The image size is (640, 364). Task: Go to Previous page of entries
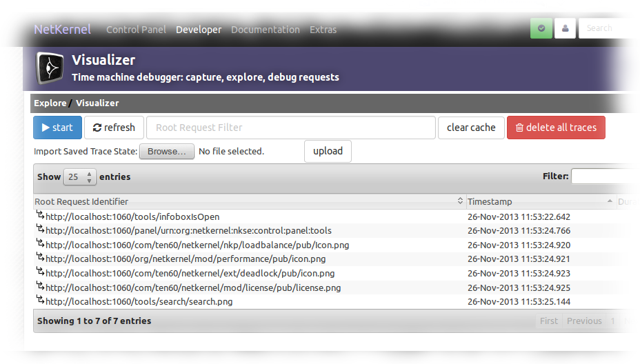pos(584,321)
